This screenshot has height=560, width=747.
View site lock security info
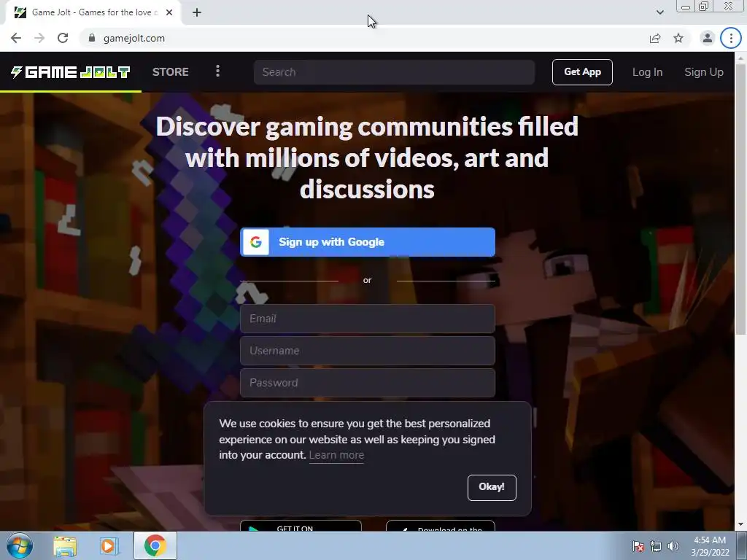tap(92, 38)
